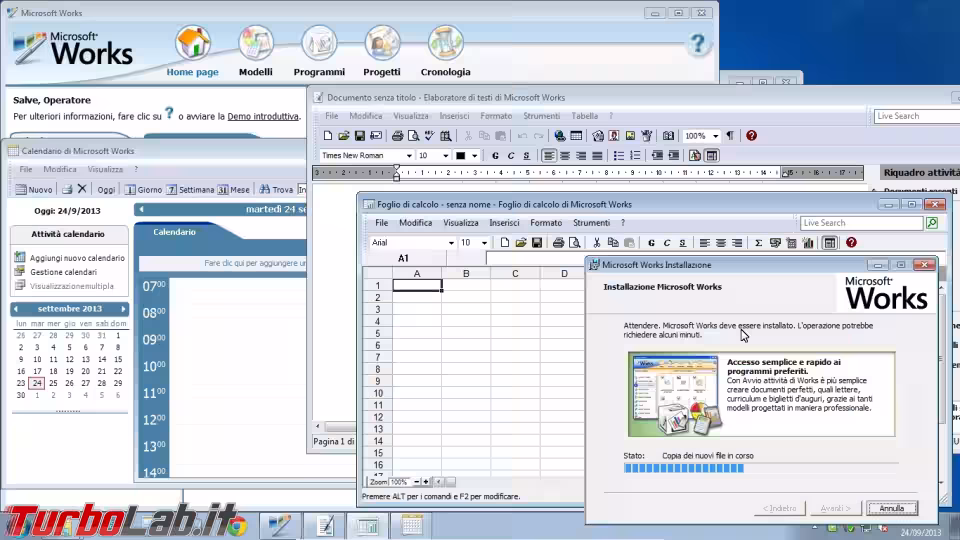Open the font color swatch dropdown in word processor
This screenshot has width=960, height=540.
click(x=474, y=156)
